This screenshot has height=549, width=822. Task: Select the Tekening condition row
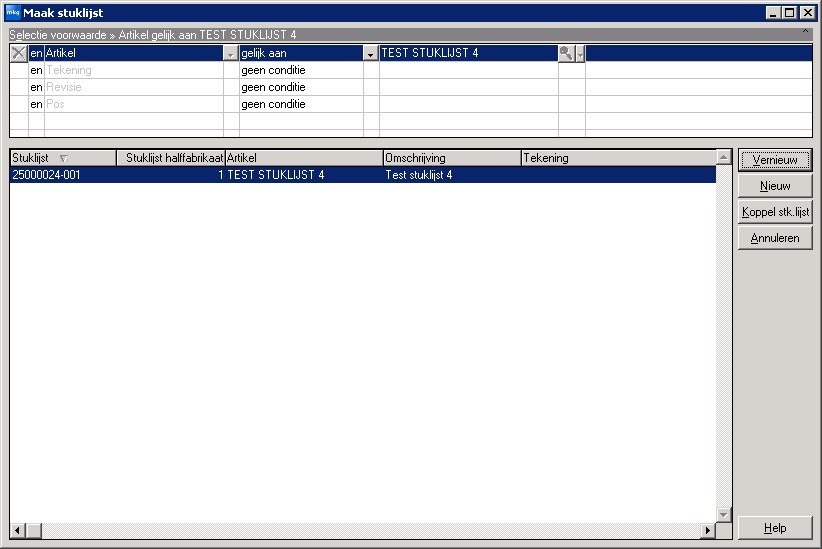[411, 70]
